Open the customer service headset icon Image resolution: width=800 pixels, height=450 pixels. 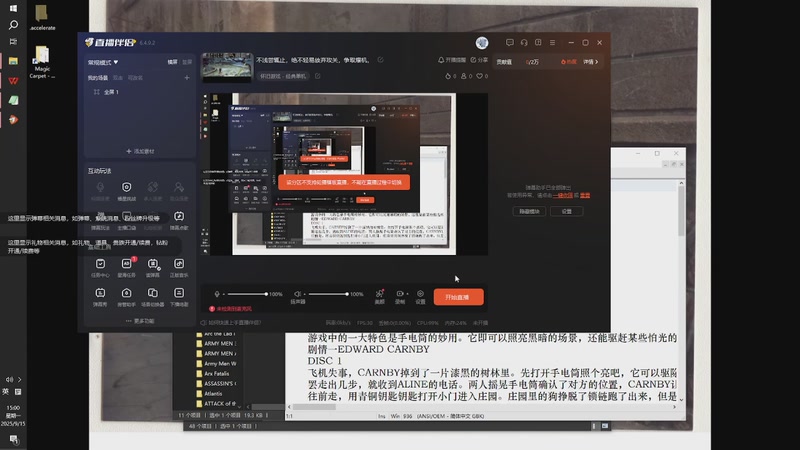(524, 43)
